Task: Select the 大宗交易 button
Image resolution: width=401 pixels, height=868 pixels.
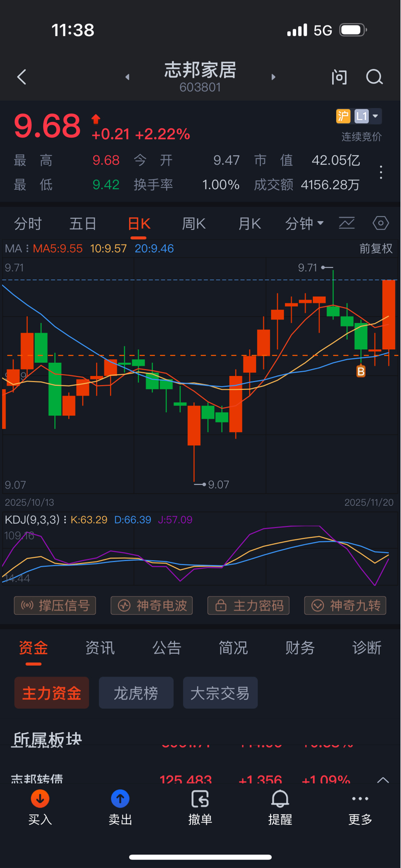Action: click(220, 693)
